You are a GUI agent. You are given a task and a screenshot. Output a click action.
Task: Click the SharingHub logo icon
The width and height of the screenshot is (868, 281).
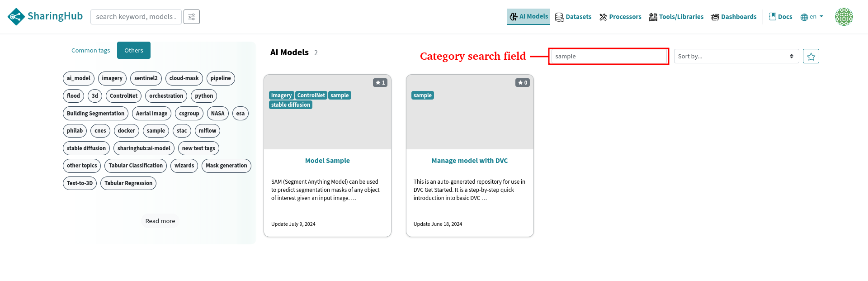[16, 17]
